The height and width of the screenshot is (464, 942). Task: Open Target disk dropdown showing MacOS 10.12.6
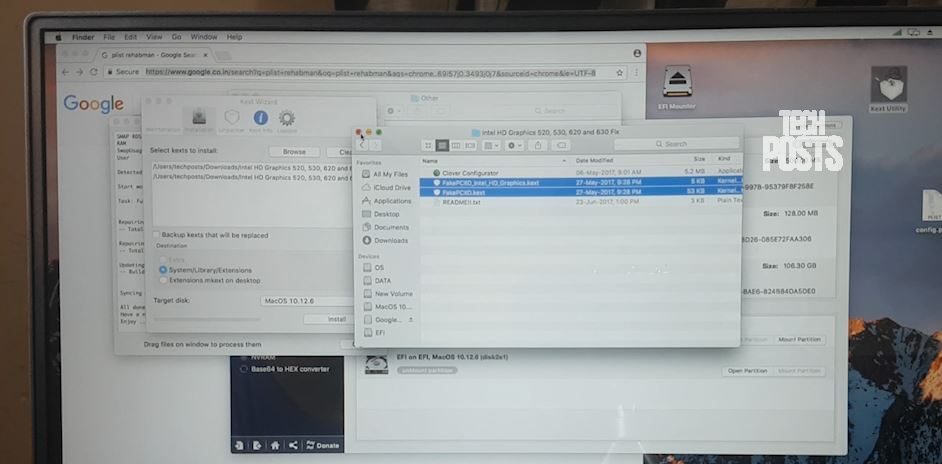pos(308,301)
